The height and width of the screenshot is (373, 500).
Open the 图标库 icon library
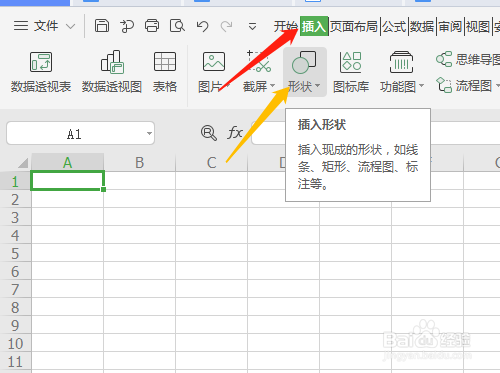(x=351, y=72)
